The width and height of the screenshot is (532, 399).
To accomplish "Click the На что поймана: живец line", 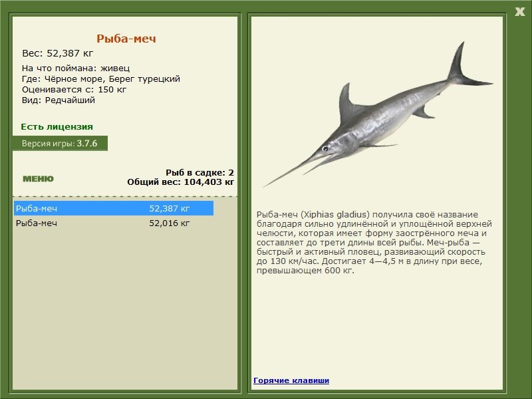I will (76, 68).
